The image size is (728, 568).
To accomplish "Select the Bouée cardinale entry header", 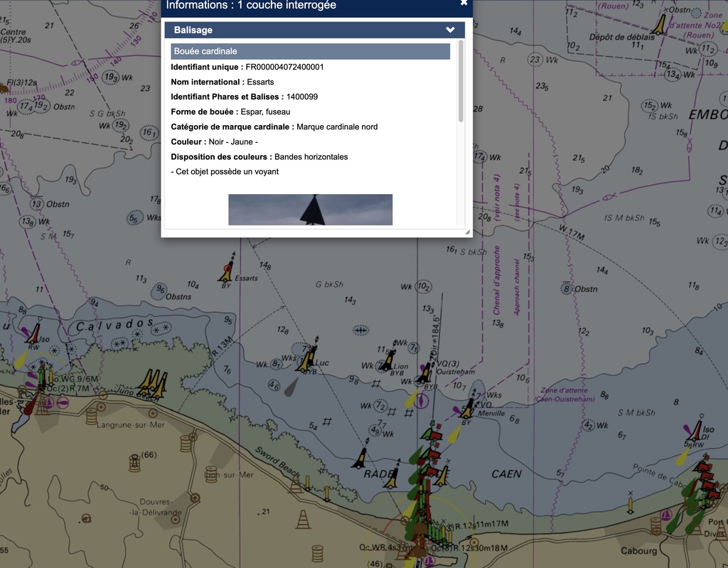I will [x=310, y=51].
